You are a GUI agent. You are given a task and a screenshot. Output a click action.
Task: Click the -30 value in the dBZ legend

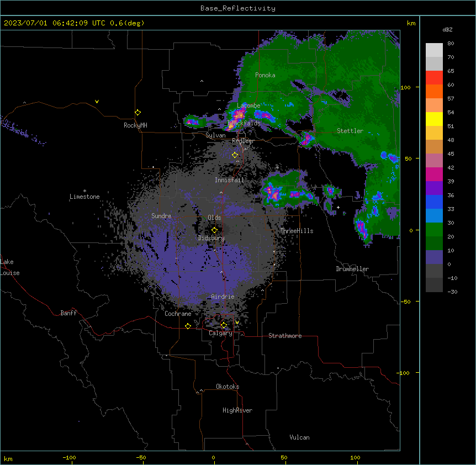(452, 292)
